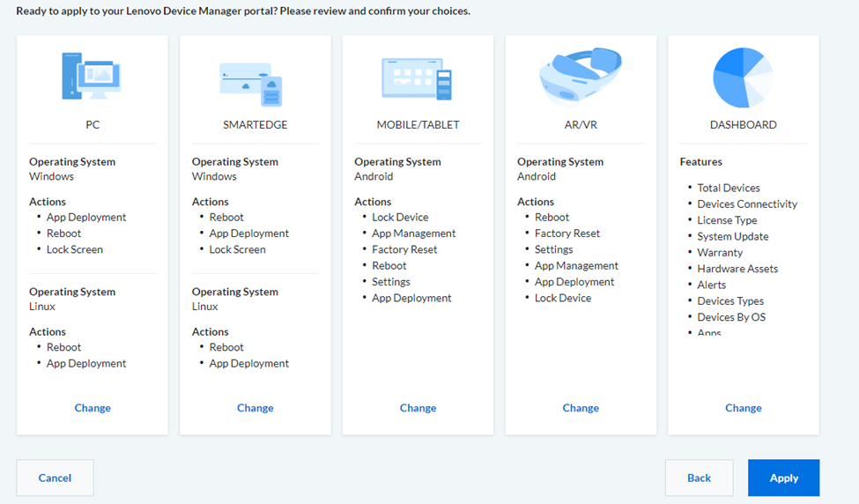Click Linux operating system in PC card
The width and height of the screenshot is (859, 504).
[42, 307]
